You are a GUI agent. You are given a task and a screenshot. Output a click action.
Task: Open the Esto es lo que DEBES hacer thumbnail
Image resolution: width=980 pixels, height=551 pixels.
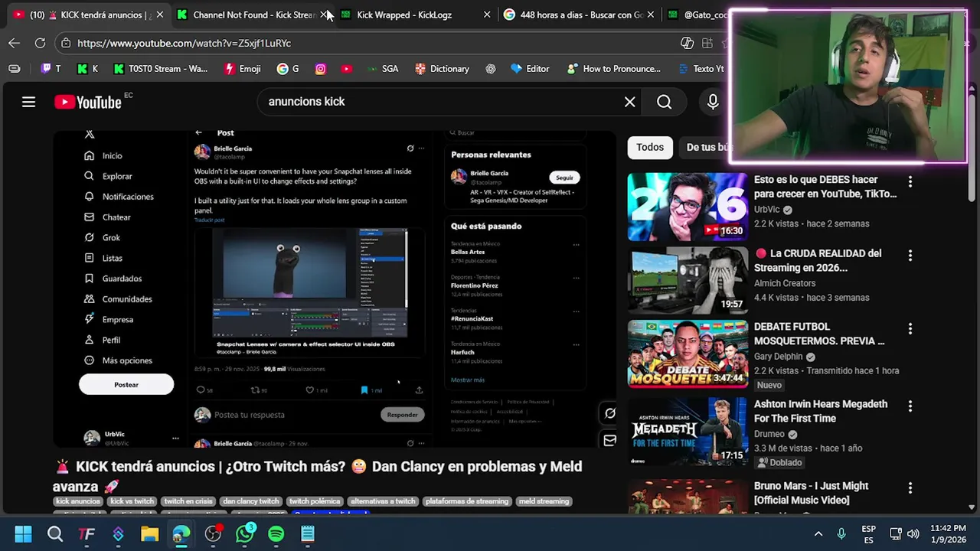688,207
